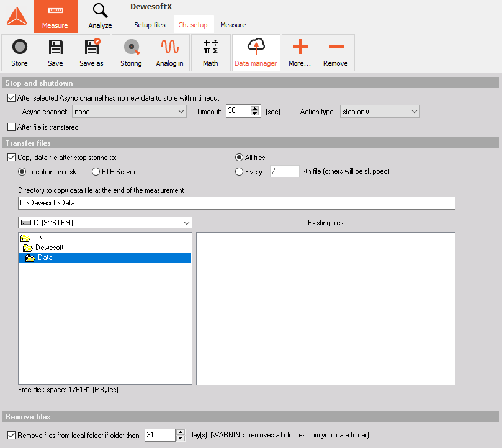Open the Measure mode button

pos(55,16)
